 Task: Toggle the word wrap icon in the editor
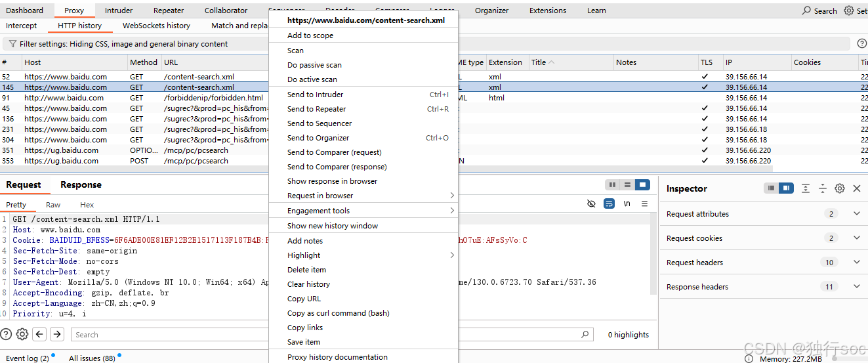coord(610,204)
